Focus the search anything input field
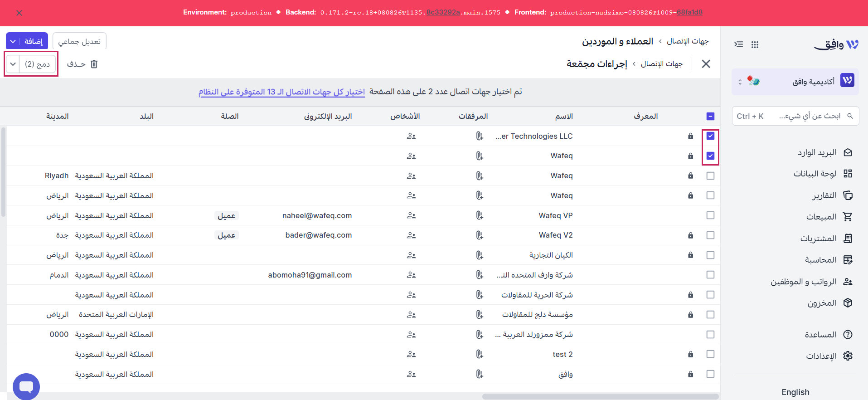Screen dimensions: 868x400 [795, 116]
